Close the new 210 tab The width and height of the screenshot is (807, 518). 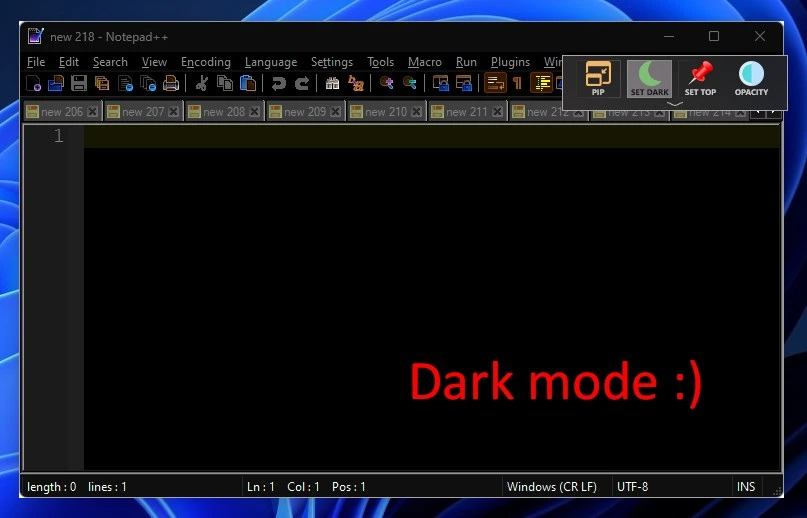(x=416, y=112)
